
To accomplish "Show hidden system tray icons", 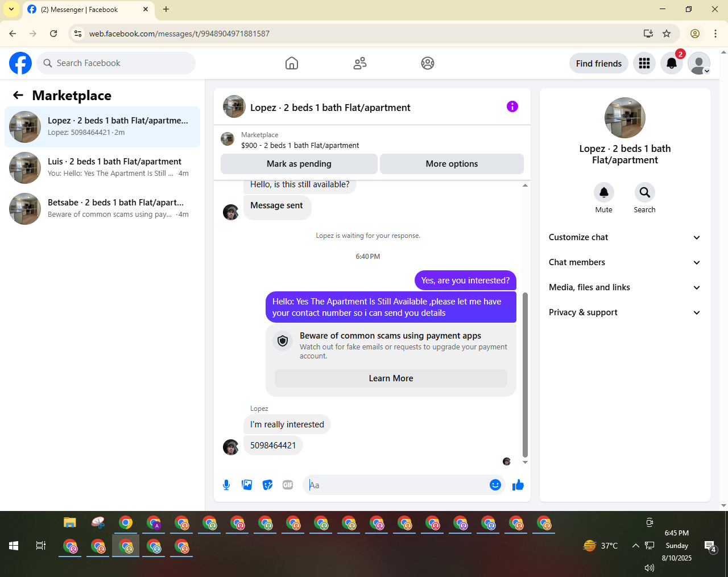I will [635, 546].
